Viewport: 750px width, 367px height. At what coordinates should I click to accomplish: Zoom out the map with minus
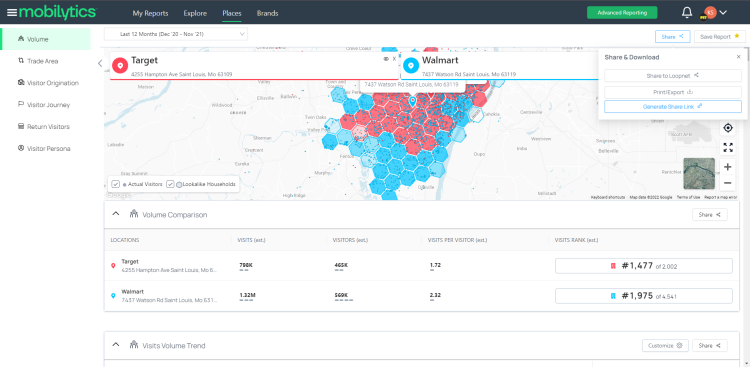click(x=728, y=183)
